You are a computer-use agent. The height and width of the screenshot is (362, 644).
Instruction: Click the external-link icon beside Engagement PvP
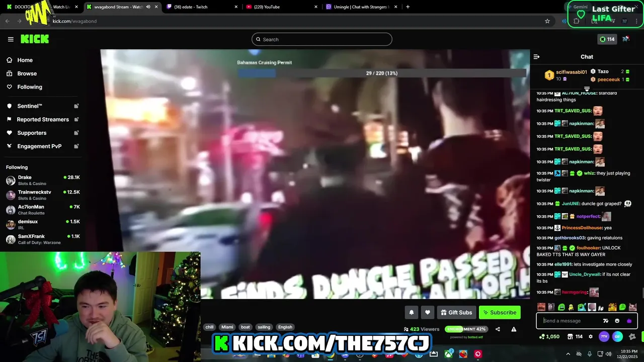pyautogui.click(x=76, y=146)
